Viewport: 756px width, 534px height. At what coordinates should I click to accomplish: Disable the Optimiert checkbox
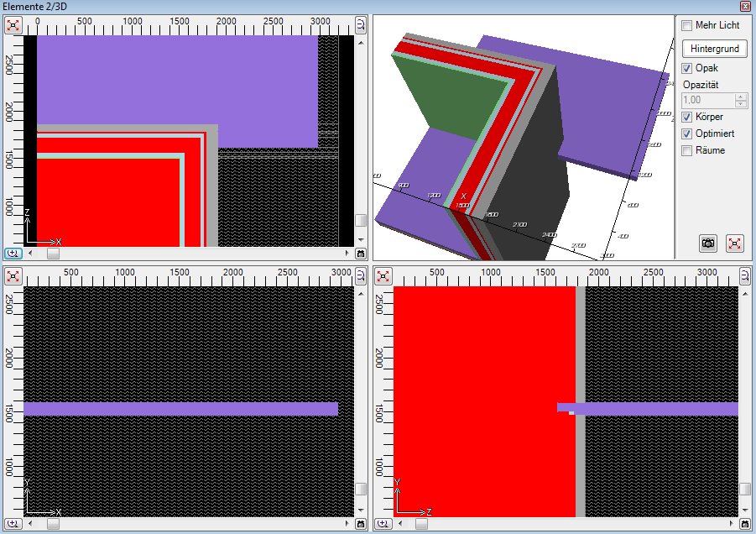[x=687, y=133]
